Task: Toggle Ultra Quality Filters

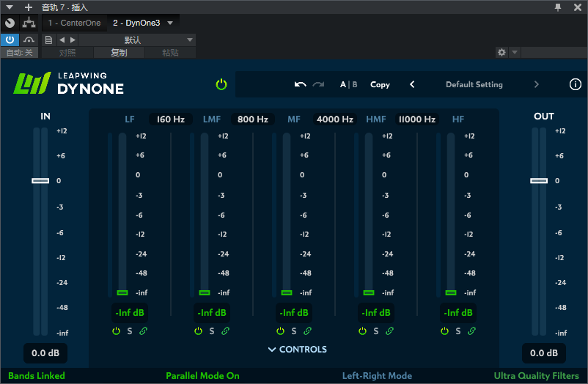Action: [x=536, y=376]
